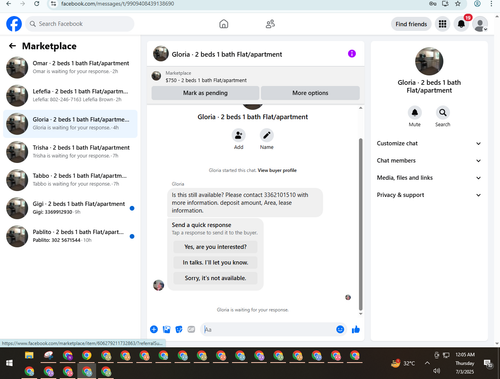Image resolution: width=500 pixels, height=379 pixels.
Task: Open Omar conversation in list
Action: (x=70, y=67)
